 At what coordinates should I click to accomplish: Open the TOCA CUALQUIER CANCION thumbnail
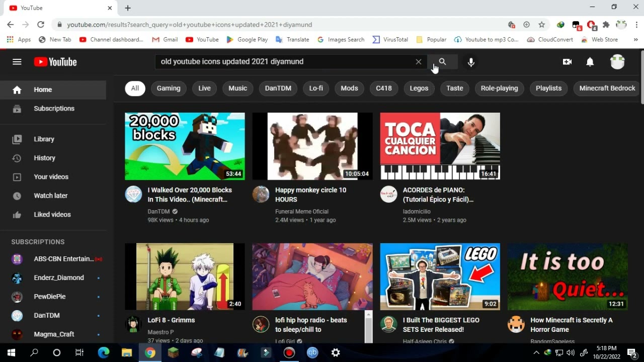440,146
